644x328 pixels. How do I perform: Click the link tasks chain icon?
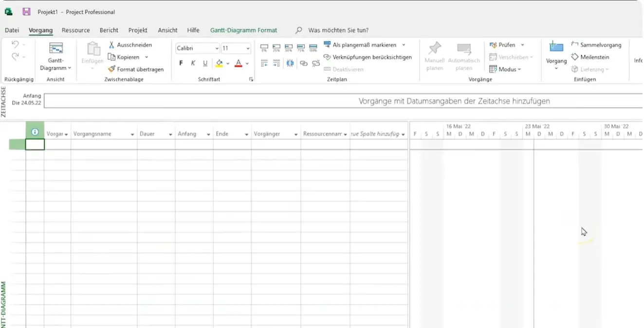coord(304,63)
